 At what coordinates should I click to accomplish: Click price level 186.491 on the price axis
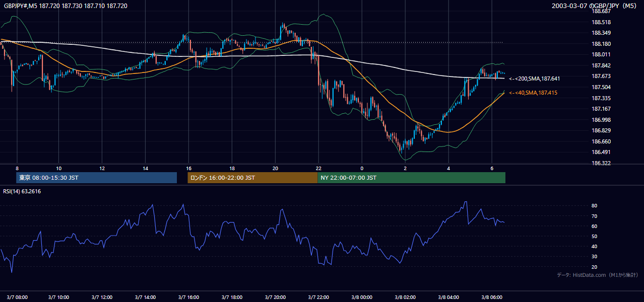point(601,152)
